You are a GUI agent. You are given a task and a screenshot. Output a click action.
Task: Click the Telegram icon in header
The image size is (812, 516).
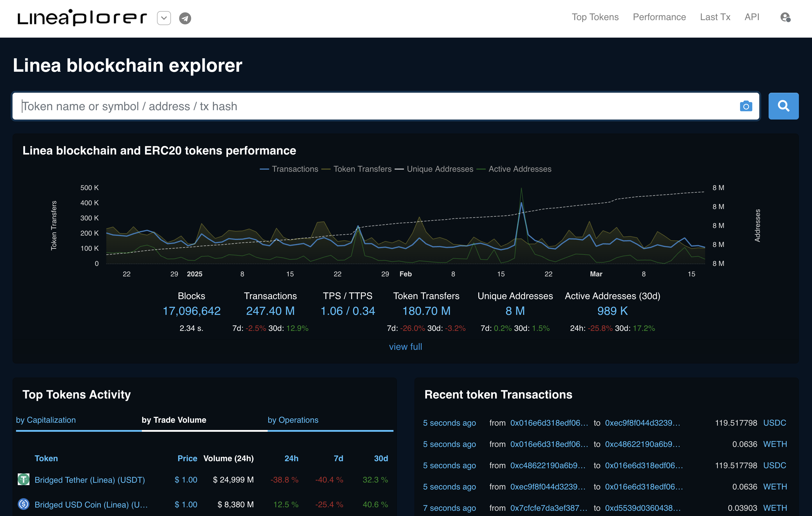coord(185,18)
